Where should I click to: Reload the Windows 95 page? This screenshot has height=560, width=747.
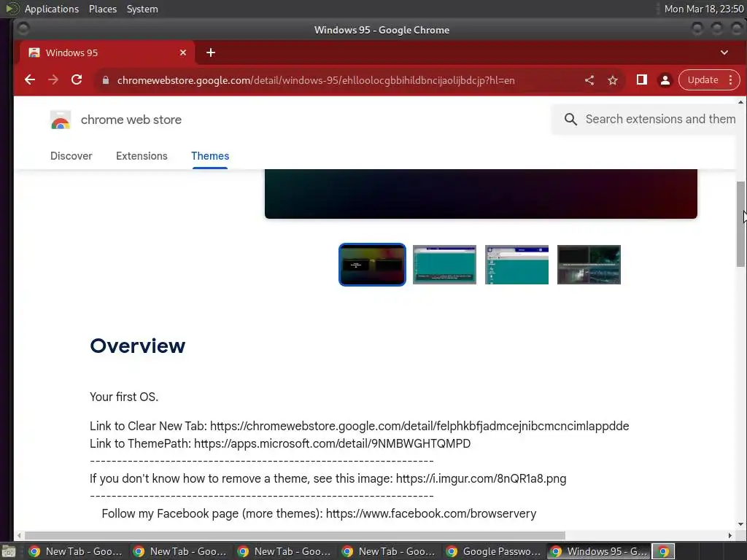point(77,80)
